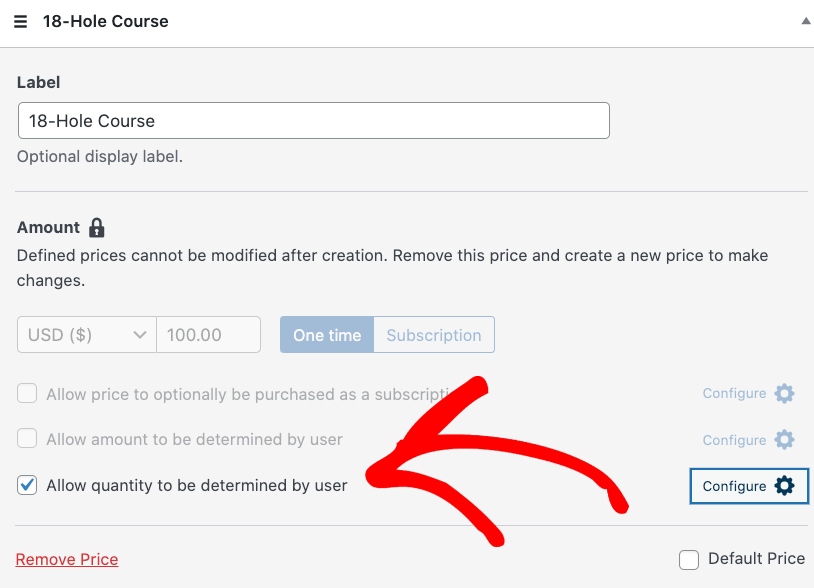814x588 pixels.
Task: Enable optional subscription purchase checkbox
Action: [x=27, y=394]
